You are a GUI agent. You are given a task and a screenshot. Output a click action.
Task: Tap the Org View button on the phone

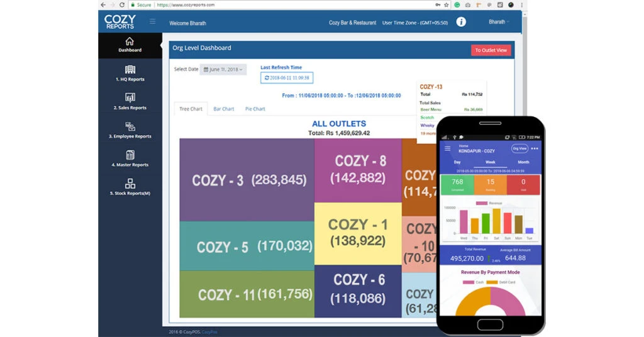519,148
